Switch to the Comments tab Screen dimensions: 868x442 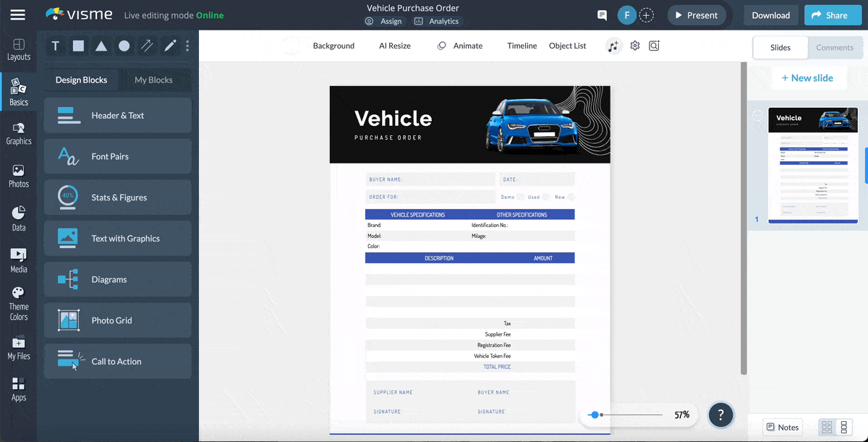(x=835, y=47)
